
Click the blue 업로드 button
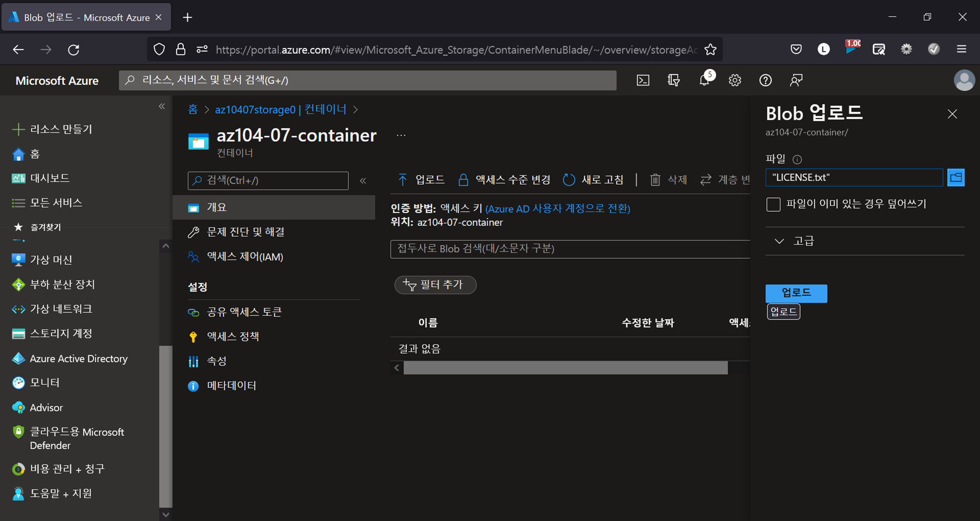pos(796,293)
